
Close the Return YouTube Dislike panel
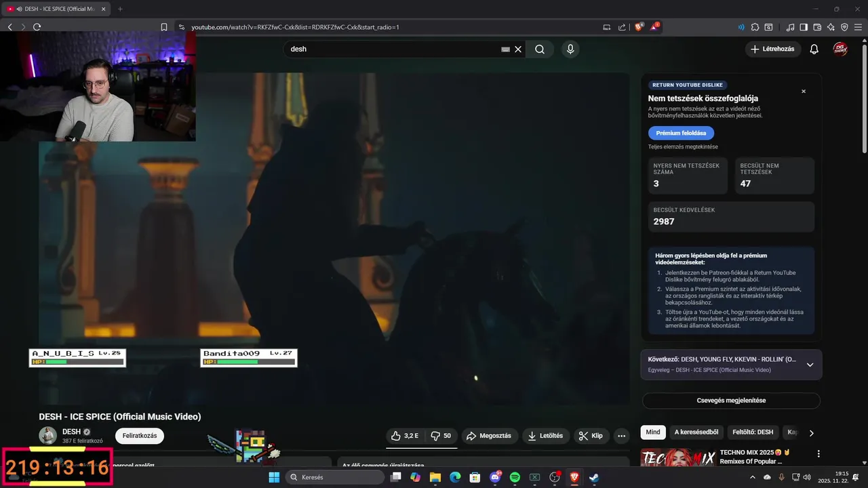click(804, 91)
